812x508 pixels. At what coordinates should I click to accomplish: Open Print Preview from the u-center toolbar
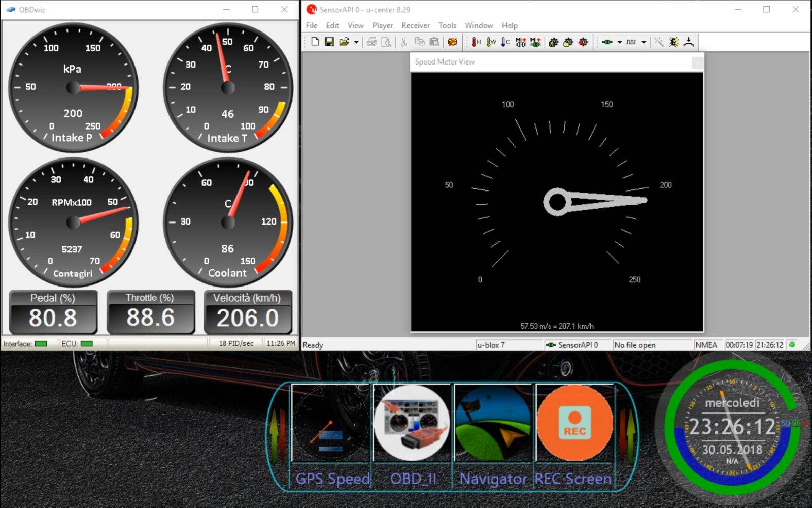click(386, 42)
